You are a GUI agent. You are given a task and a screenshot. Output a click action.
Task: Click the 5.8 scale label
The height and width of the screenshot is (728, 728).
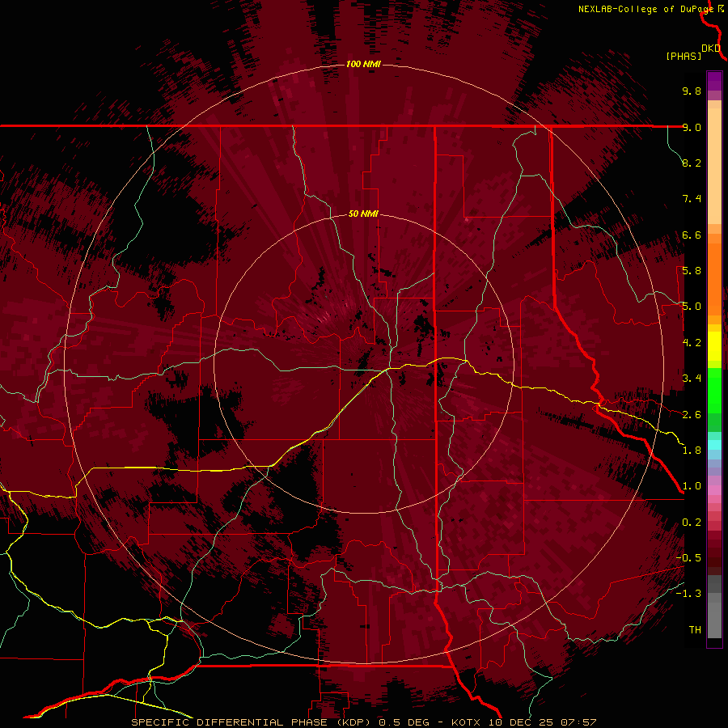[692, 271]
